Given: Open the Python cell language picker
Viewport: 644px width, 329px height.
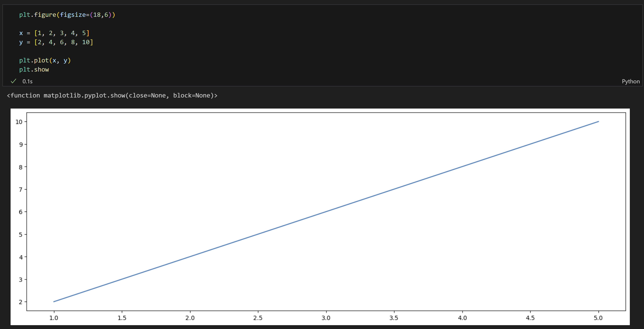Looking at the screenshot, I should 631,81.
